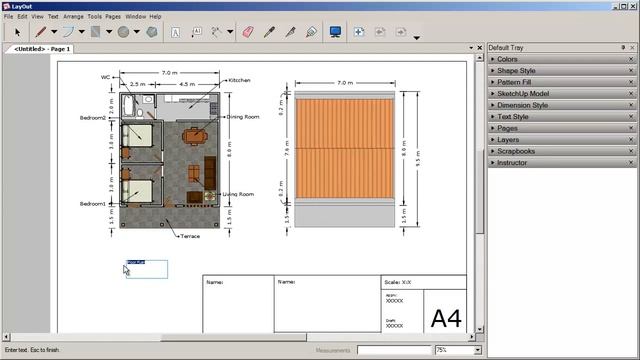Open the Pages menu
This screenshot has width=640, height=360.
coord(113,17)
